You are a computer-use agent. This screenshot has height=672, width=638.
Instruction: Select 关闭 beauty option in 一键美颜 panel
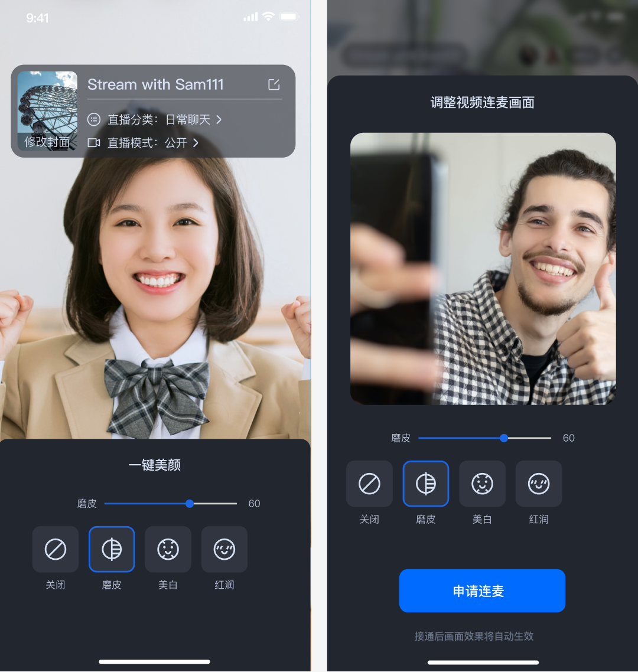click(x=56, y=549)
